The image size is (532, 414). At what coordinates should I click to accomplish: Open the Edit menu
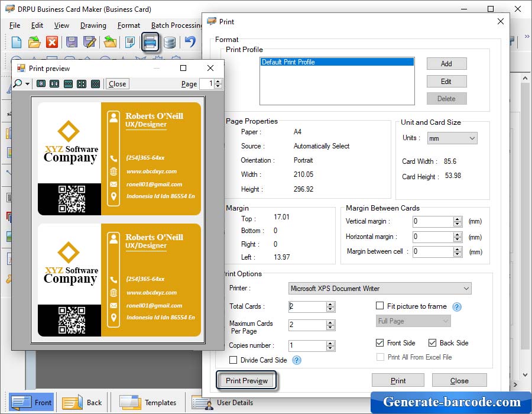(37, 25)
